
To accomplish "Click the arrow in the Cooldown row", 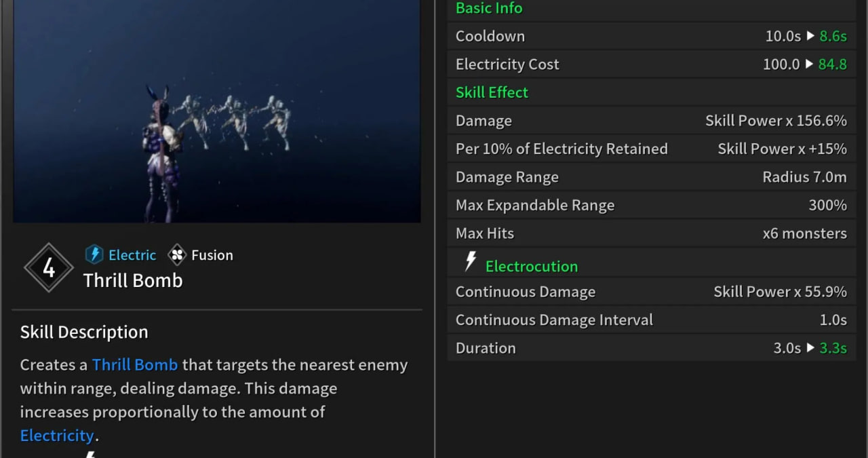I will tap(810, 36).
